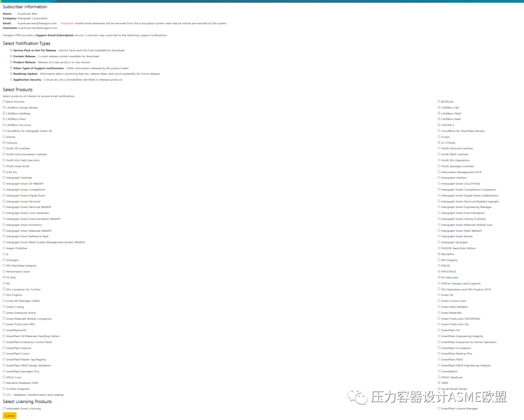Enable Application Security notifications

[11, 80]
